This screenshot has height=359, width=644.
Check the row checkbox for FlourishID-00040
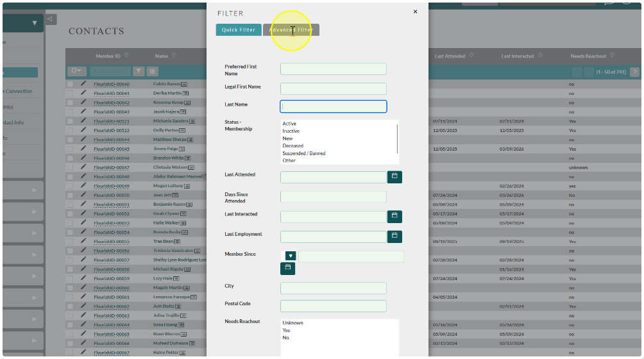click(x=70, y=84)
